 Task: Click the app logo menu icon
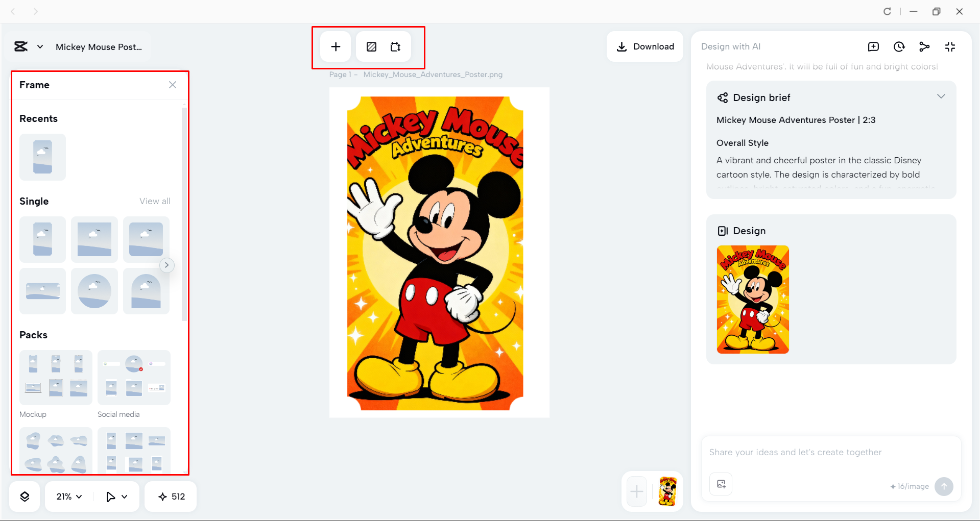[21, 47]
